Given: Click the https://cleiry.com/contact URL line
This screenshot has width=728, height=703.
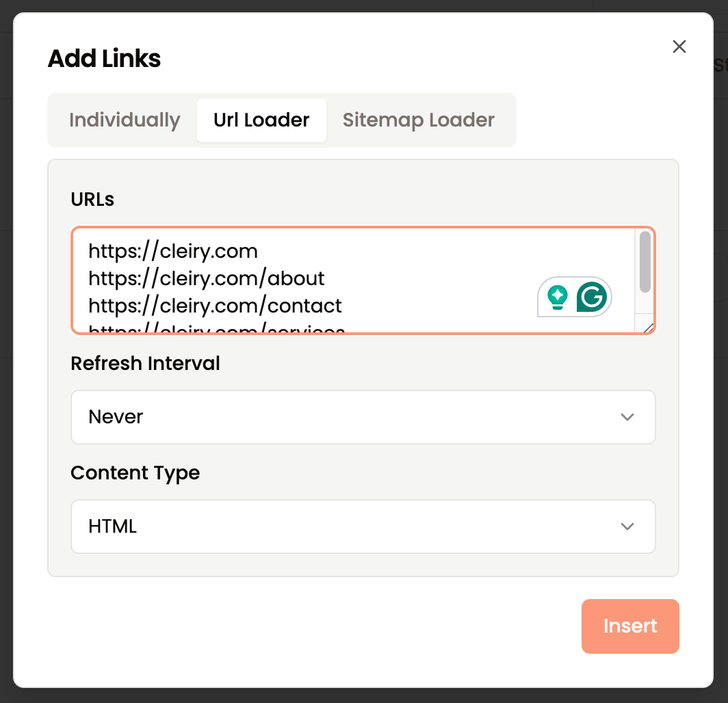Looking at the screenshot, I should (x=215, y=306).
